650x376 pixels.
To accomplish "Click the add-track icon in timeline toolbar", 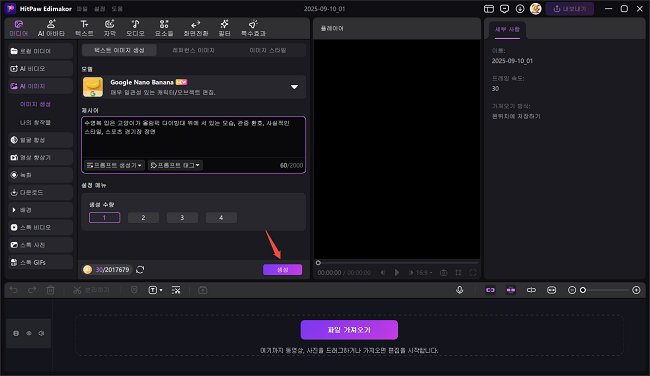I will tap(203, 290).
